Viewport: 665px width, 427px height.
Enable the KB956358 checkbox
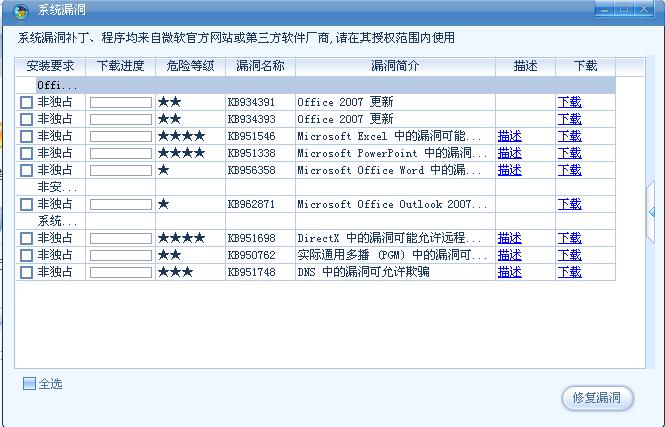pos(26,170)
